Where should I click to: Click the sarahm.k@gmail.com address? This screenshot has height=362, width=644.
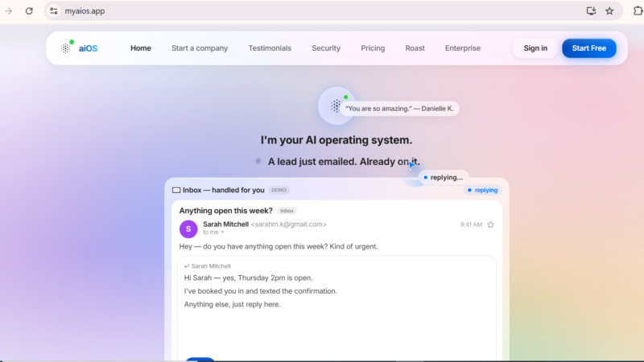pyautogui.click(x=289, y=224)
